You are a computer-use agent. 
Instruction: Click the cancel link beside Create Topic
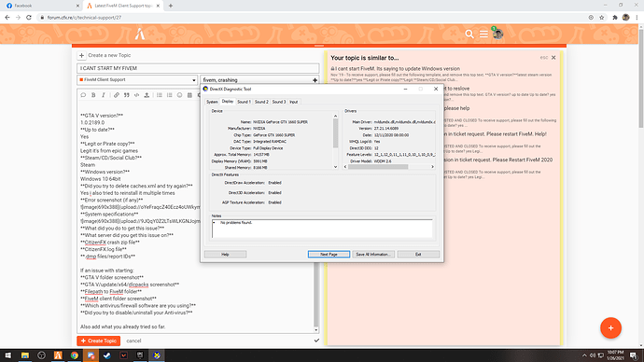coord(133,341)
